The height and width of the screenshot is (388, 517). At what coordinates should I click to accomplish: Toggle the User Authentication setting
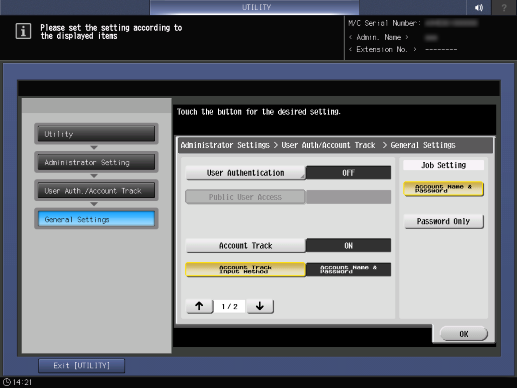(245, 173)
